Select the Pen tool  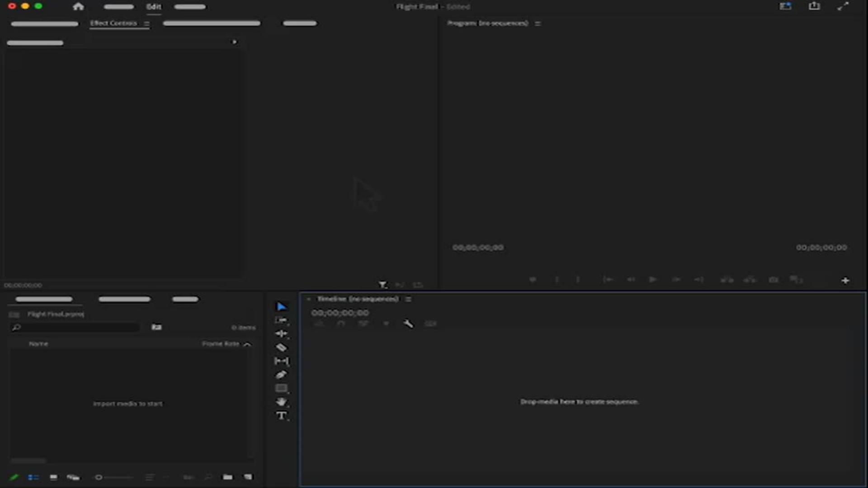(281, 375)
